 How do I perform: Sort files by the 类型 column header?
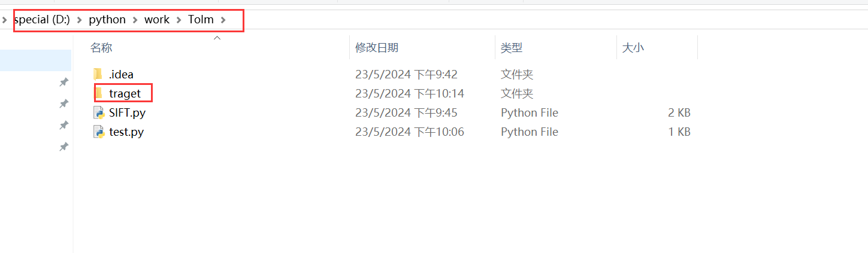(512, 48)
